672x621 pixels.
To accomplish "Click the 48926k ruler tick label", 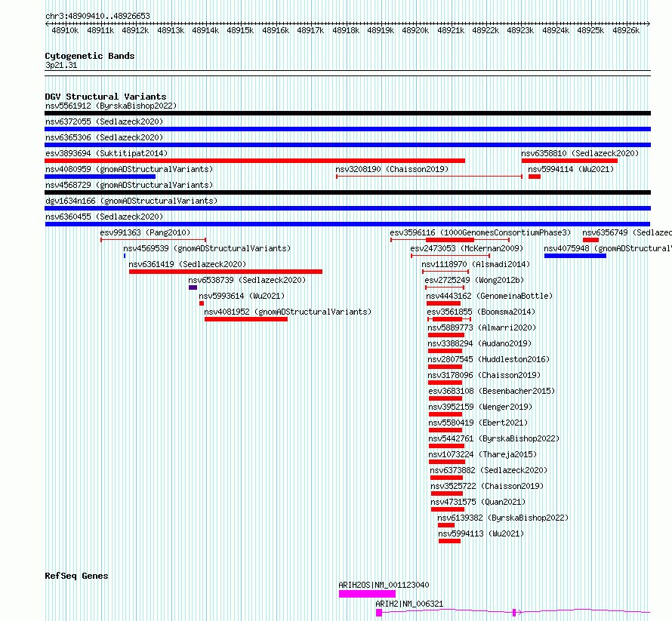I will tap(626, 30).
